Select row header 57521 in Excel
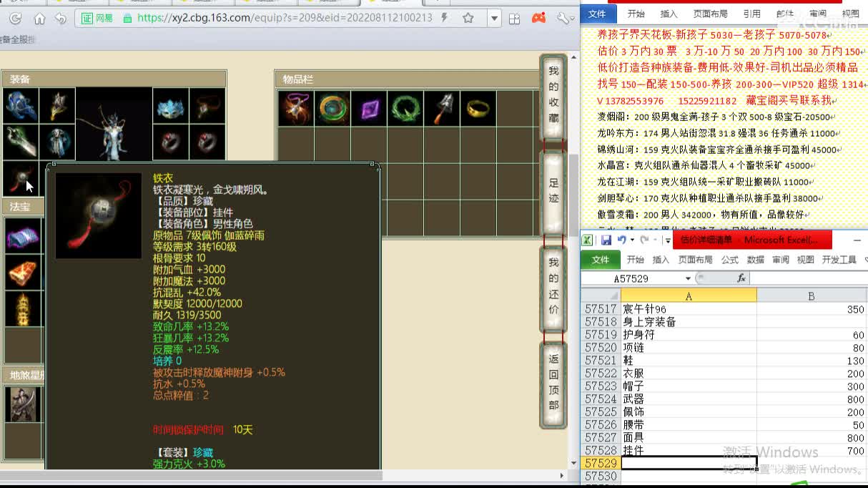Viewport: 868px width, 488px height. coord(601,361)
